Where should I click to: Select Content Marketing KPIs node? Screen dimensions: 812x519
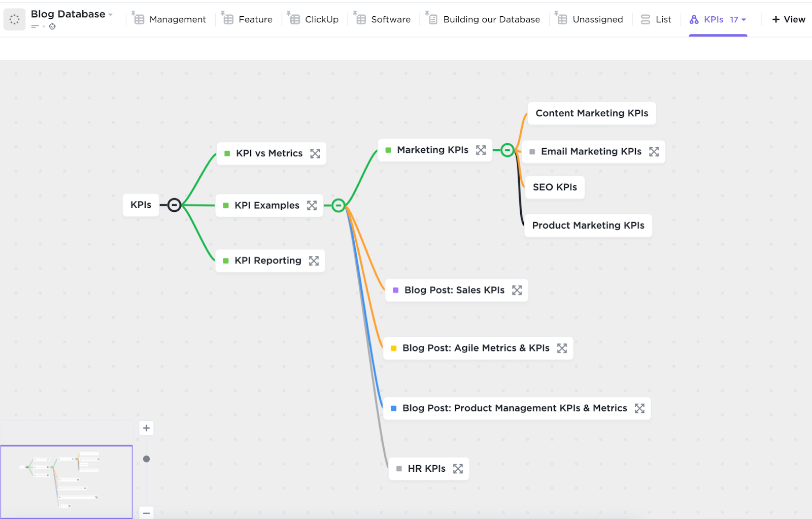coord(592,113)
